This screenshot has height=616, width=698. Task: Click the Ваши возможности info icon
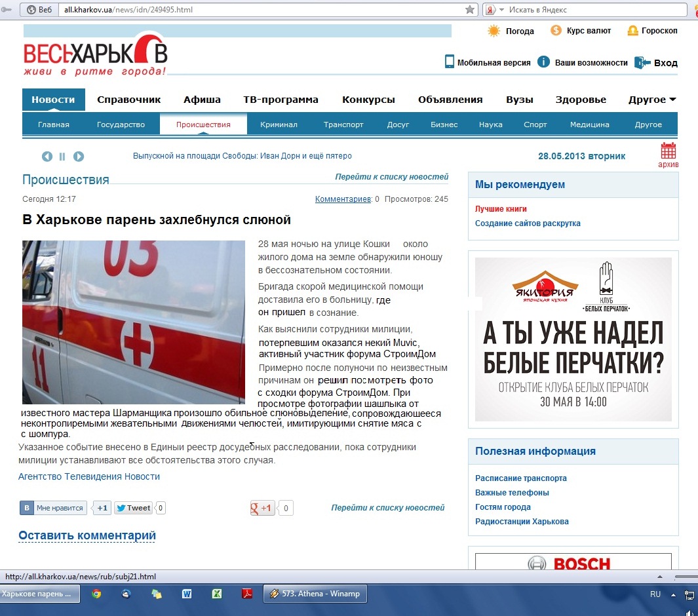pos(543,62)
